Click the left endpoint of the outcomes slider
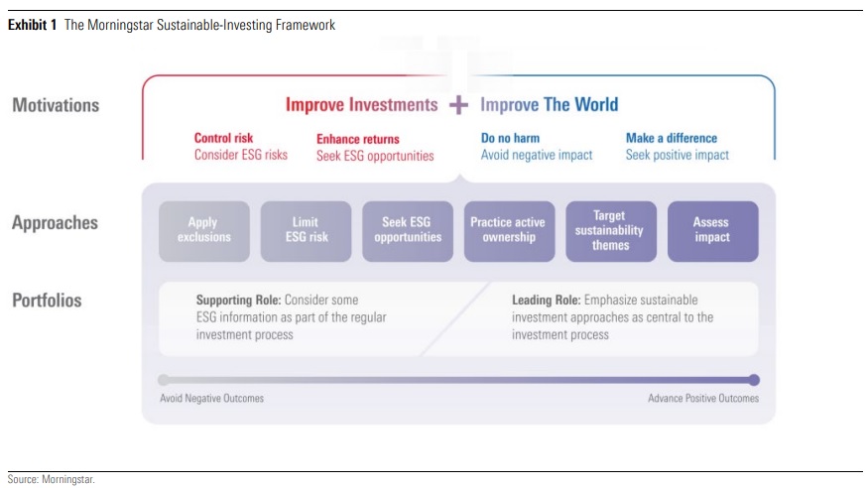The width and height of the screenshot is (868, 488). (164, 379)
